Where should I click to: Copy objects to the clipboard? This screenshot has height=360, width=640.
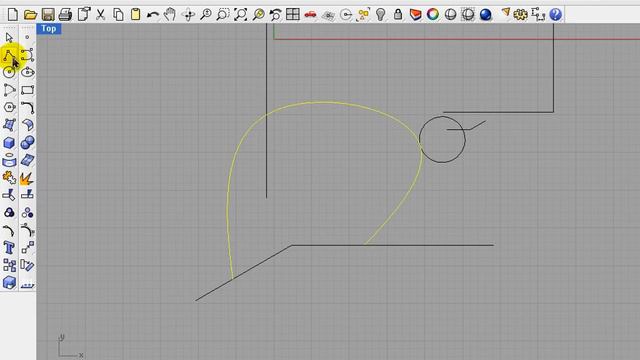(x=118, y=15)
